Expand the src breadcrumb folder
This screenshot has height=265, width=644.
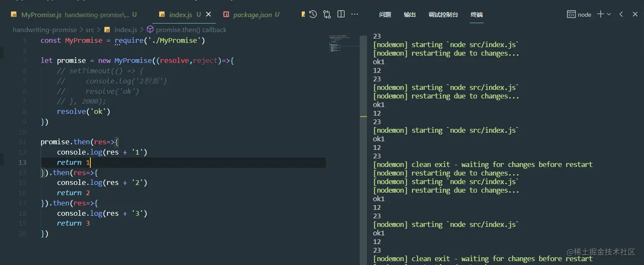tap(89, 30)
